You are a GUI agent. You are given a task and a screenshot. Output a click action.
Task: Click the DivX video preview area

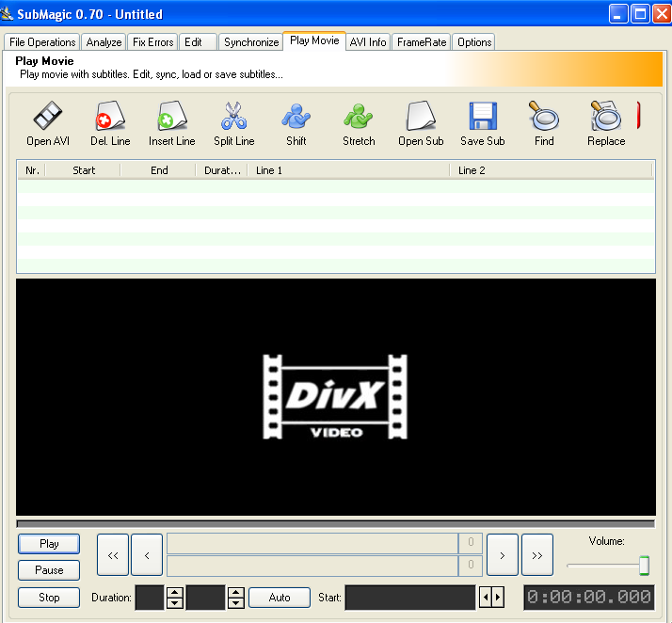click(336, 397)
